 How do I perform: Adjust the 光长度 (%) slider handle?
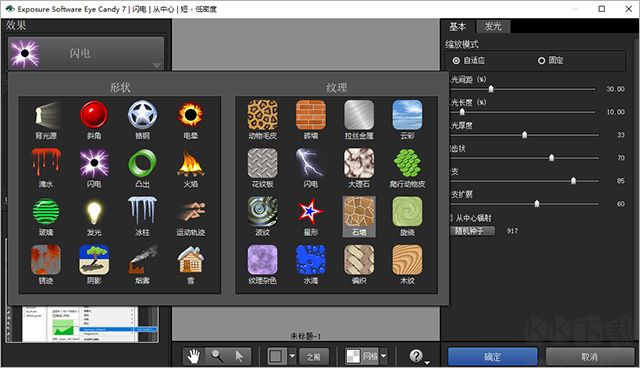pos(462,111)
